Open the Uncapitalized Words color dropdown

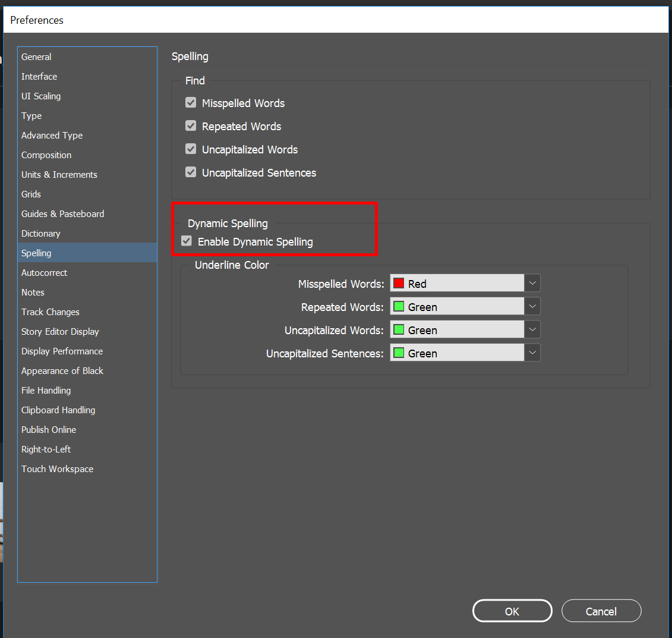tap(532, 329)
